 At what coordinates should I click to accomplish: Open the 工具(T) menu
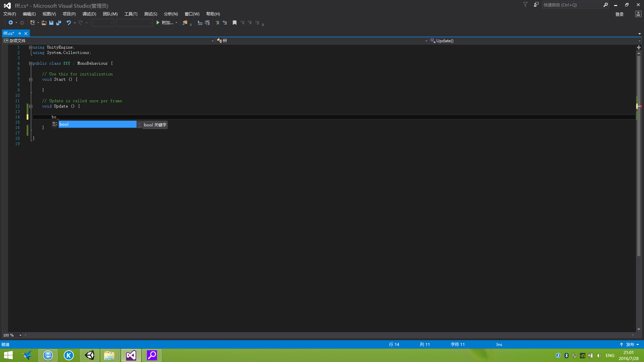pyautogui.click(x=131, y=14)
